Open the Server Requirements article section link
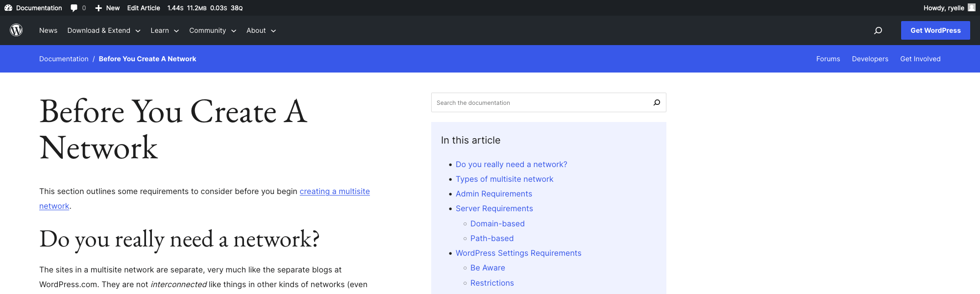Screen dimensions: 980x294 (x=494, y=208)
